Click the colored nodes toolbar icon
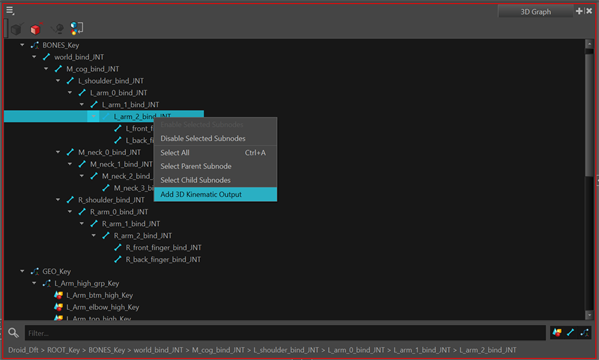Screen dimensions: 599x360 click(76, 28)
